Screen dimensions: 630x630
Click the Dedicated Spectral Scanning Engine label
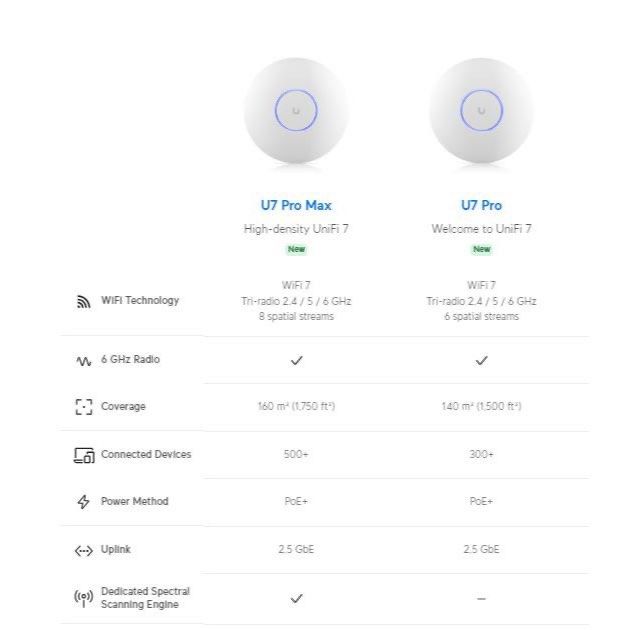coord(145,598)
